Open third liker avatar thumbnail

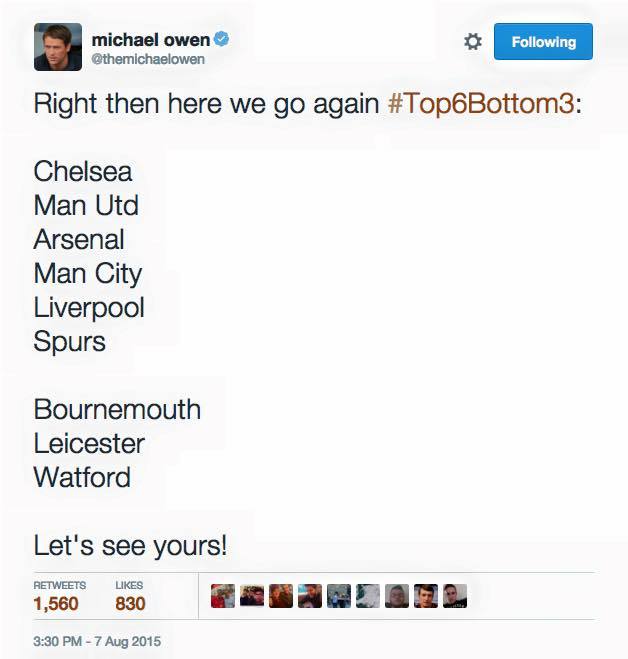pos(281,596)
